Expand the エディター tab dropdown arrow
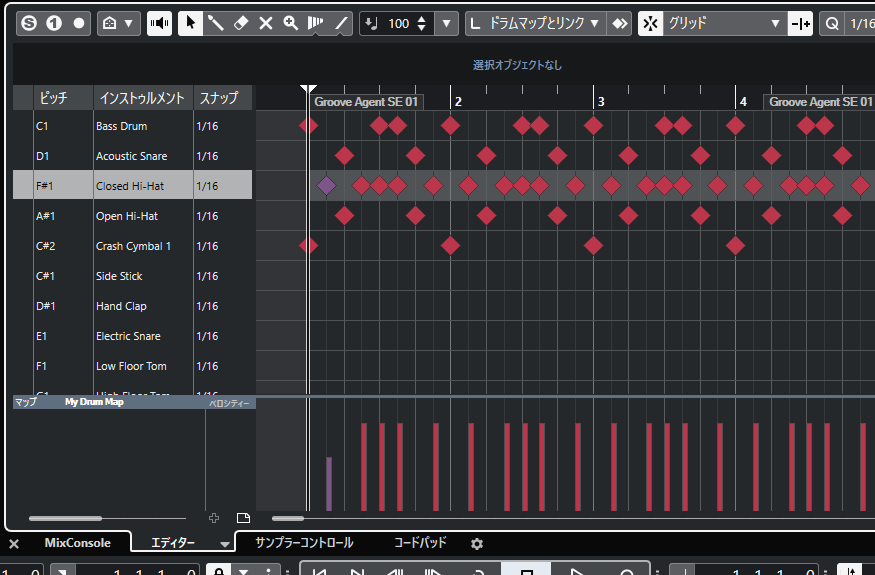The height and width of the screenshot is (575, 875). 225,544
